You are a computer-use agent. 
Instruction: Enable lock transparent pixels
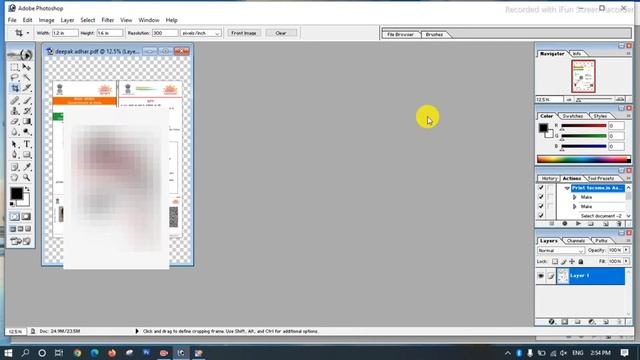[x=555, y=262]
